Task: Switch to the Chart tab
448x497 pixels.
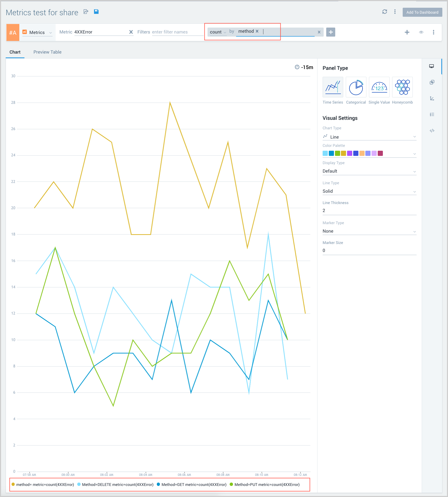Action: tap(15, 52)
